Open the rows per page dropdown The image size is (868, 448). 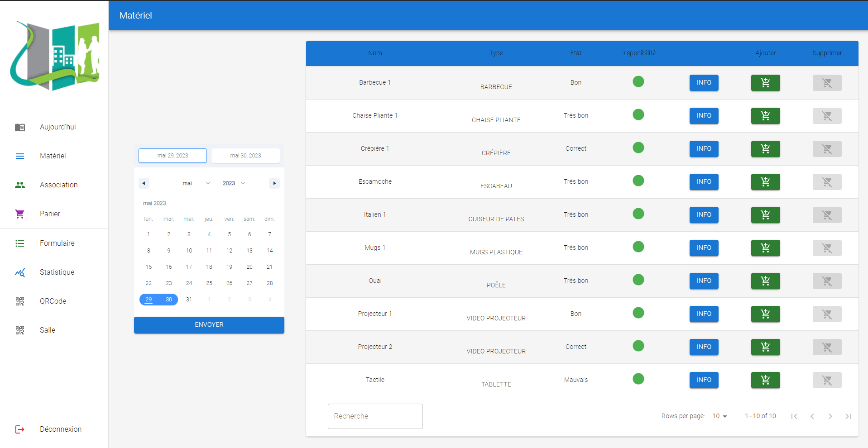[719, 416]
